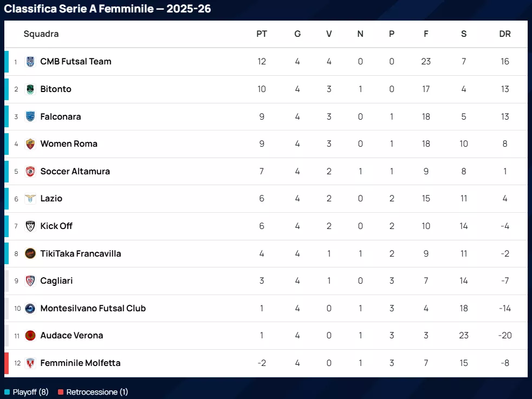Click the Bitonto team logo
This screenshot has width=532, height=399.
point(30,89)
